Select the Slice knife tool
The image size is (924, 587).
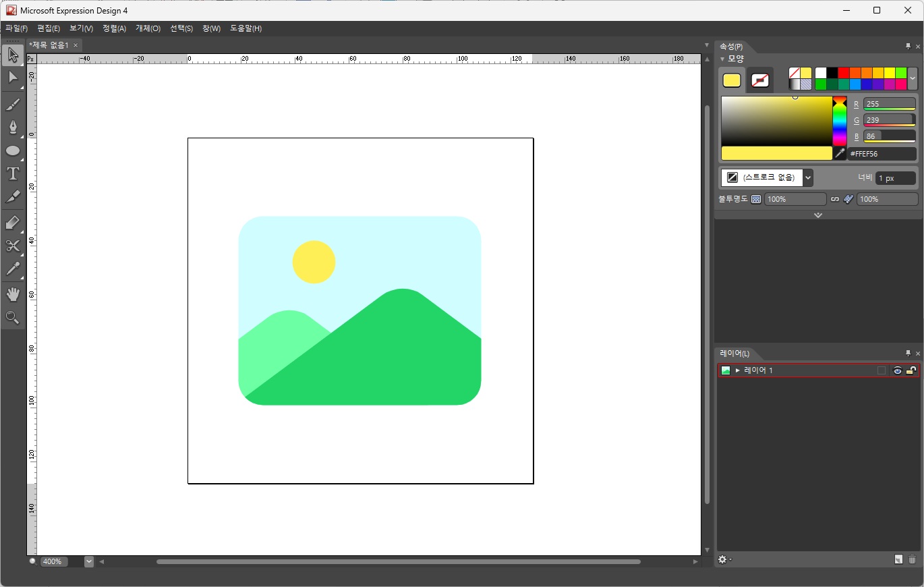tap(13, 197)
